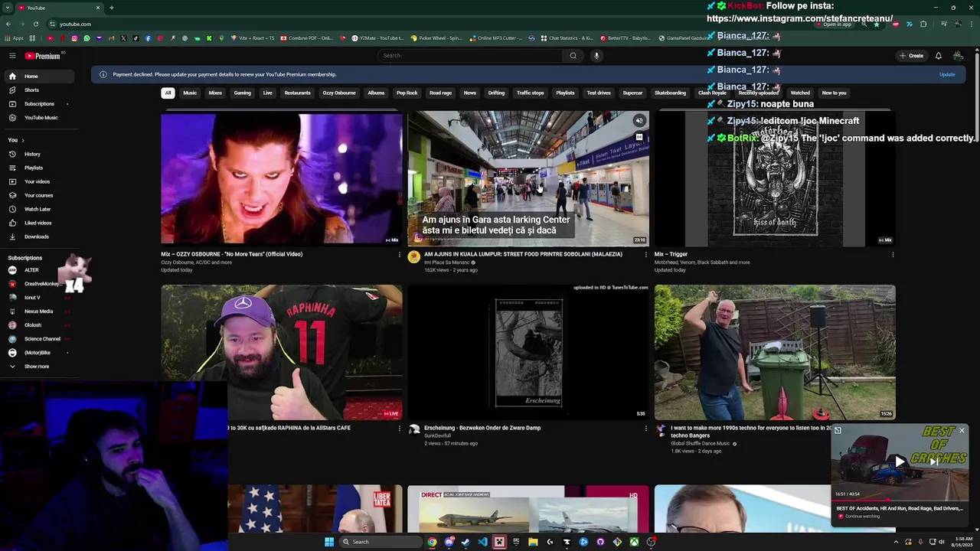The image size is (980, 551).
Task: Start voice search with the microphone icon
Action: pos(596,55)
